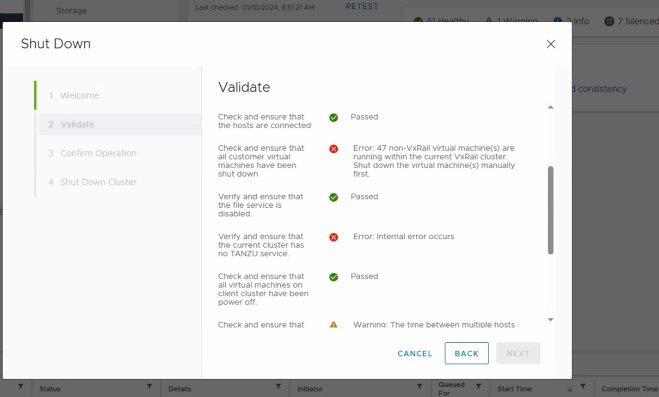Click the silenced icon beside 7 Silenced

click(609, 21)
